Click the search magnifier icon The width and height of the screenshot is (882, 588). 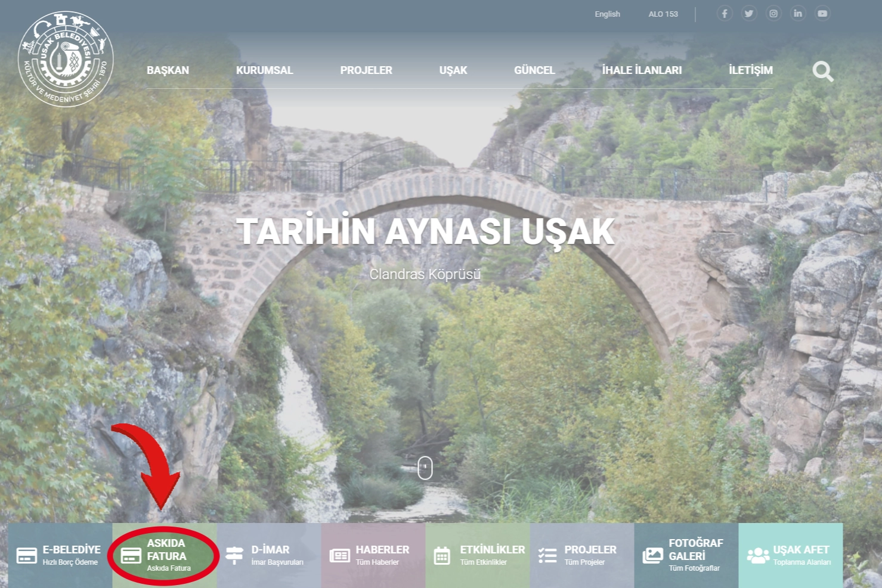coord(822,72)
